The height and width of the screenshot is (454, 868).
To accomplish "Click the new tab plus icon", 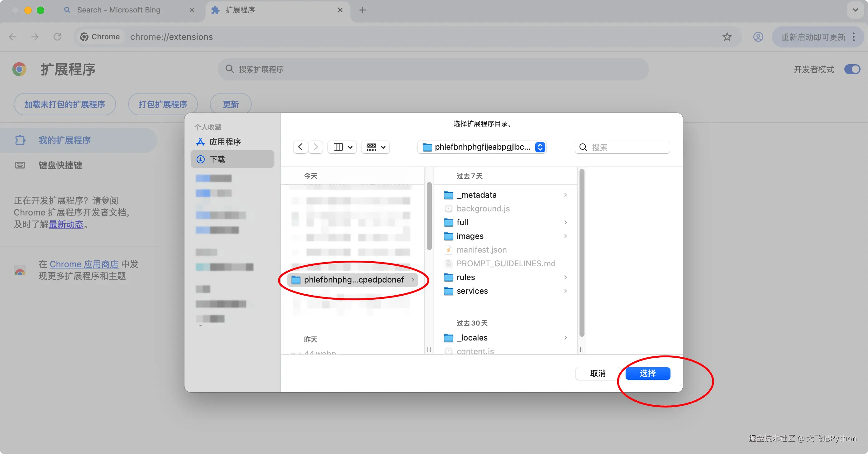I will (x=363, y=10).
